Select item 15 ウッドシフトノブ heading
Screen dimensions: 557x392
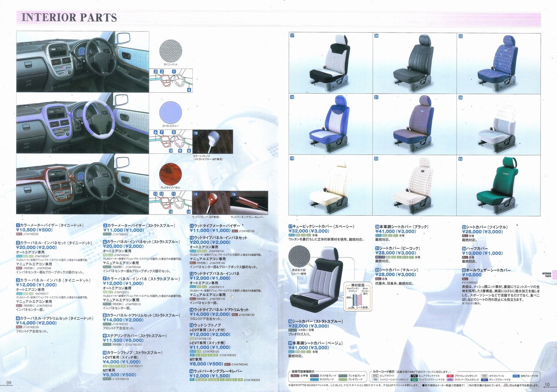click(205, 325)
